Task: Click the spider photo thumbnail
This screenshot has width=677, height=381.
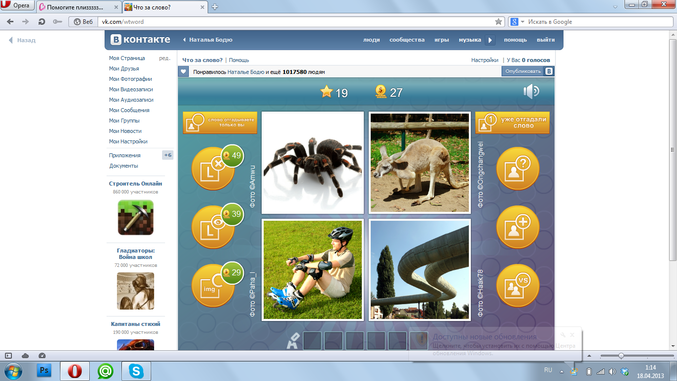Action: click(313, 163)
